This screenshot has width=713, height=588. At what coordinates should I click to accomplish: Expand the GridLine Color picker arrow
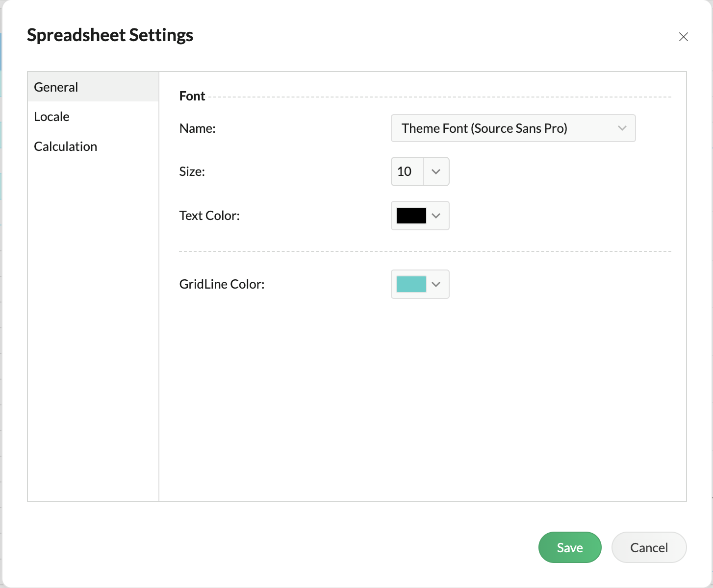(436, 284)
